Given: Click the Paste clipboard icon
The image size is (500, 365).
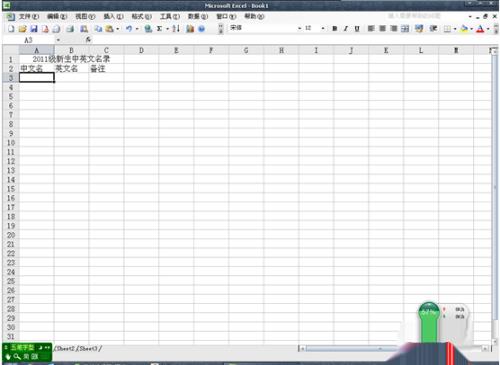Looking at the screenshot, I should click(x=109, y=29).
